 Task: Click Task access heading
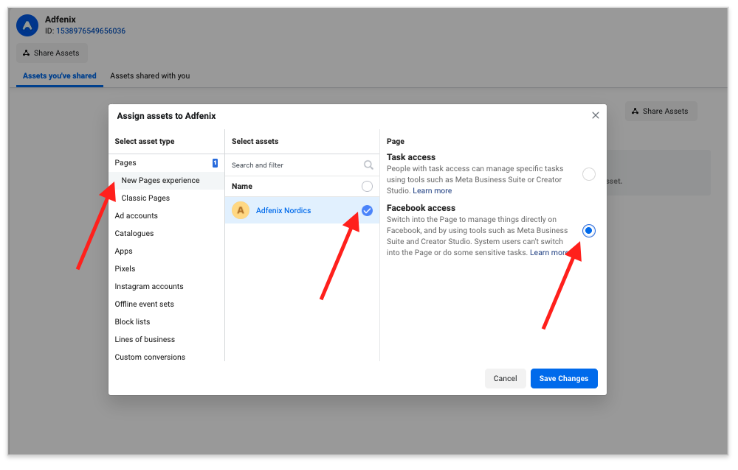tap(411, 157)
